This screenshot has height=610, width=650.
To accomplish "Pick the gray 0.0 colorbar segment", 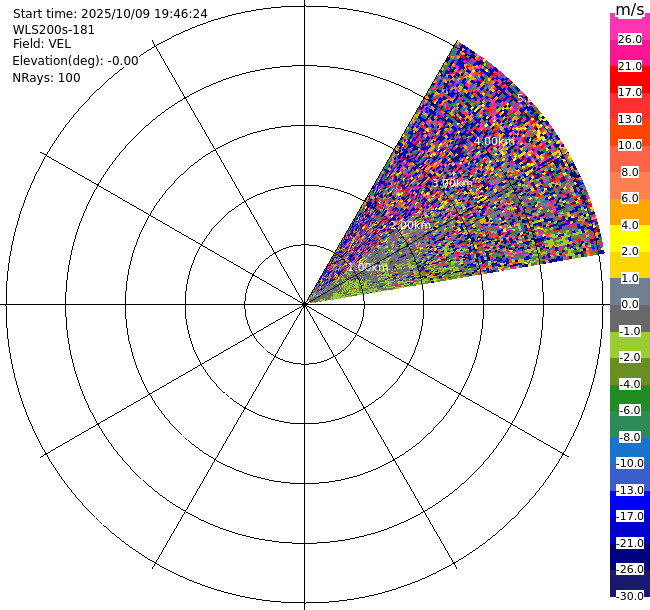I will tap(630, 305).
